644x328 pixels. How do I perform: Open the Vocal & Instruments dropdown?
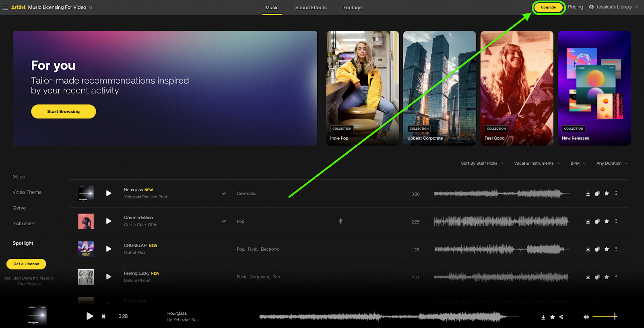point(537,163)
